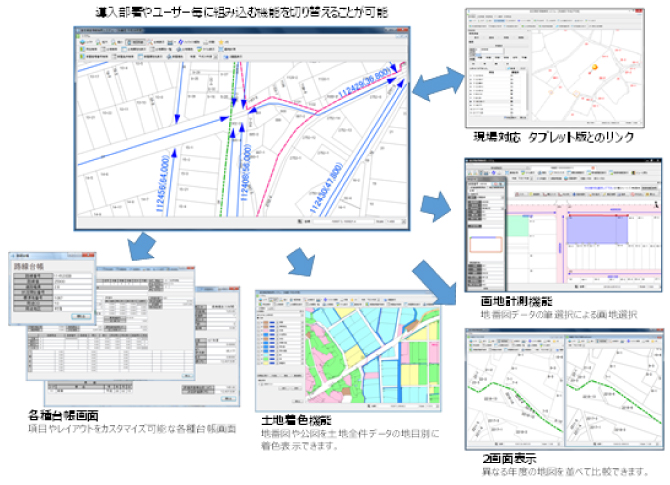Click the orange marker on the tablet map

click(x=592, y=69)
